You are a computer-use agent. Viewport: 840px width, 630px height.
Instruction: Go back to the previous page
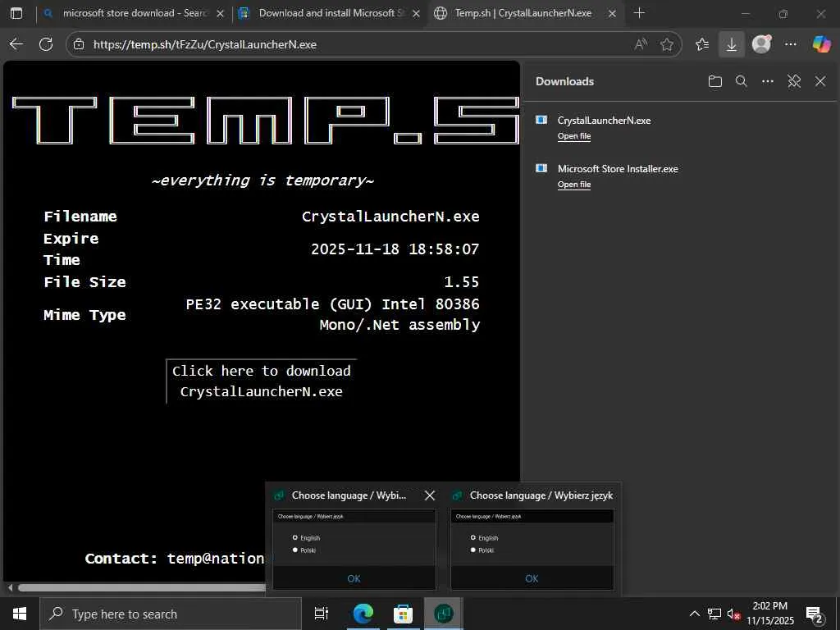(16, 44)
